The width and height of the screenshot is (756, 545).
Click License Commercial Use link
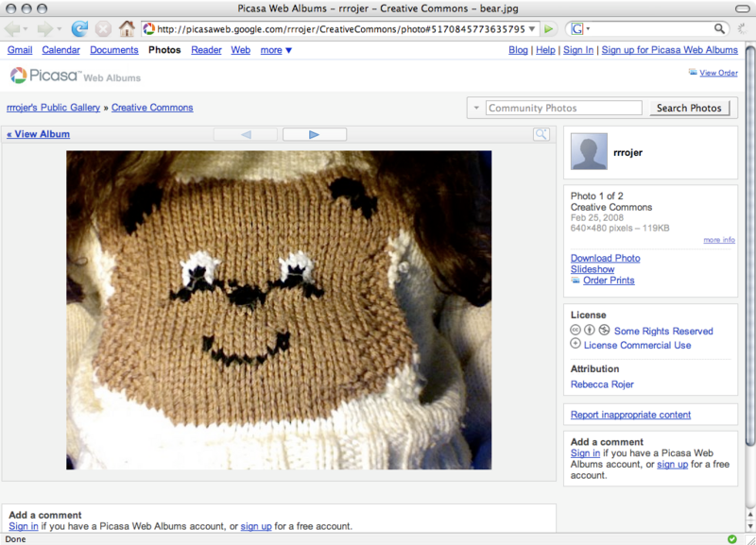(x=637, y=345)
